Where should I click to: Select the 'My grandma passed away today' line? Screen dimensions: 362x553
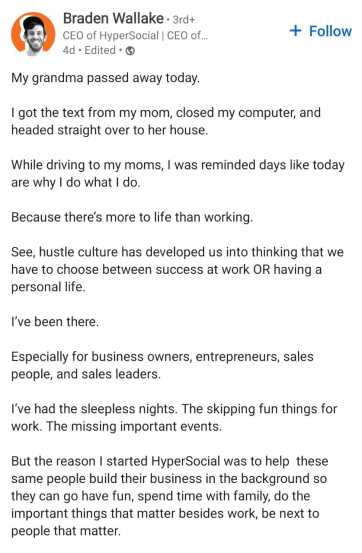pyautogui.click(x=105, y=78)
